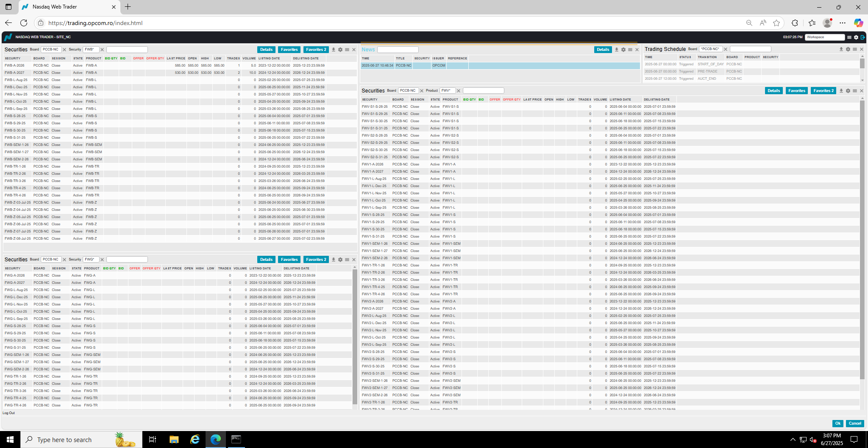The image size is (868, 448).
Task: Close the Trading Schedule panel
Action: tap(862, 49)
